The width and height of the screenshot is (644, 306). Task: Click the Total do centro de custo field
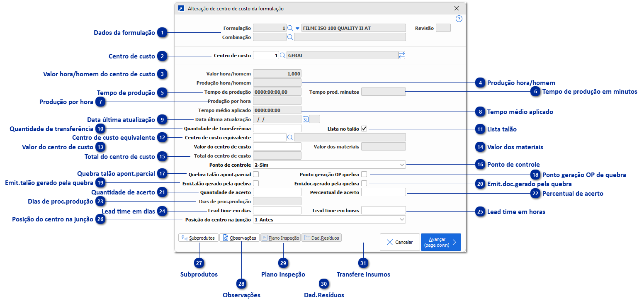277,155
